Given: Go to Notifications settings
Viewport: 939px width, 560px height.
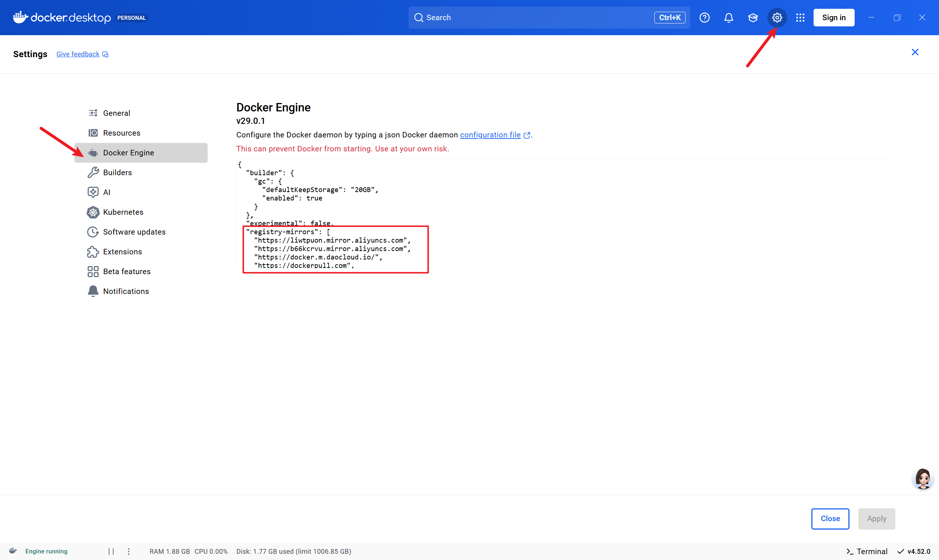Looking at the screenshot, I should 141,291.
